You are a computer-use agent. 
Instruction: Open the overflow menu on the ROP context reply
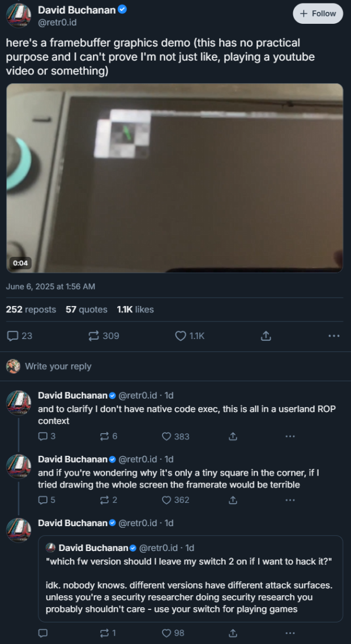290,436
